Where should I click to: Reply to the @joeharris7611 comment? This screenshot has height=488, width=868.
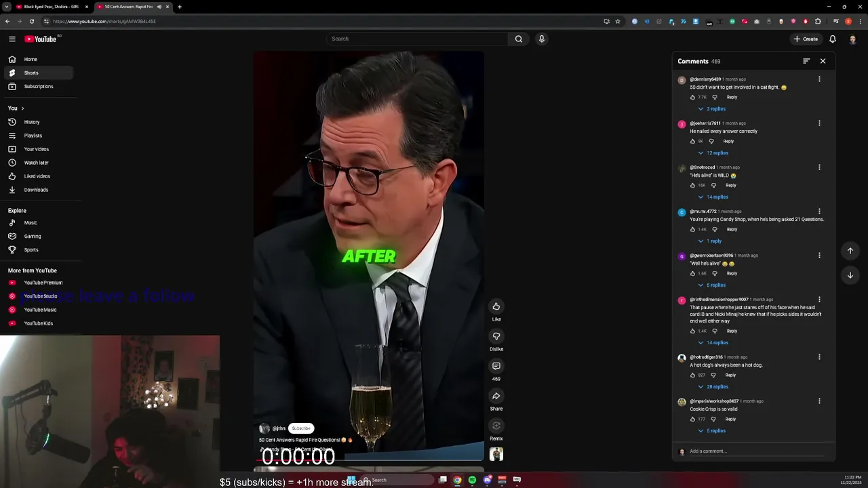pos(728,141)
